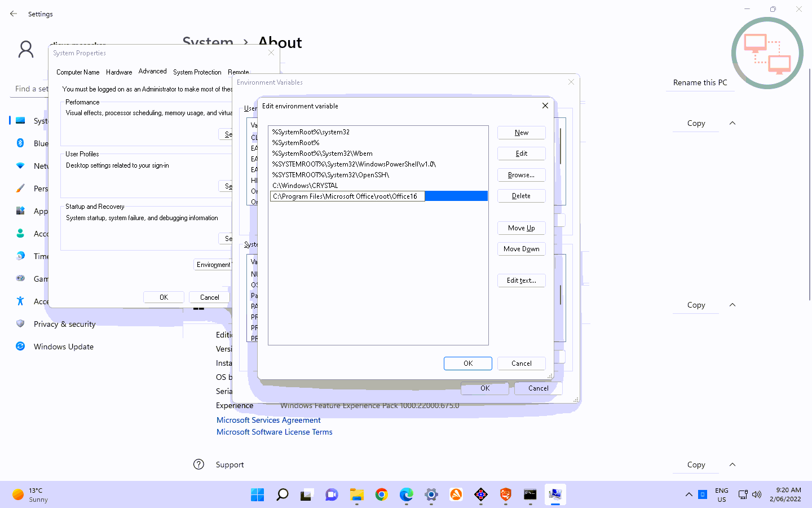
Task: Click the Personalization brush icon in sidebar
Action: (x=20, y=188)
